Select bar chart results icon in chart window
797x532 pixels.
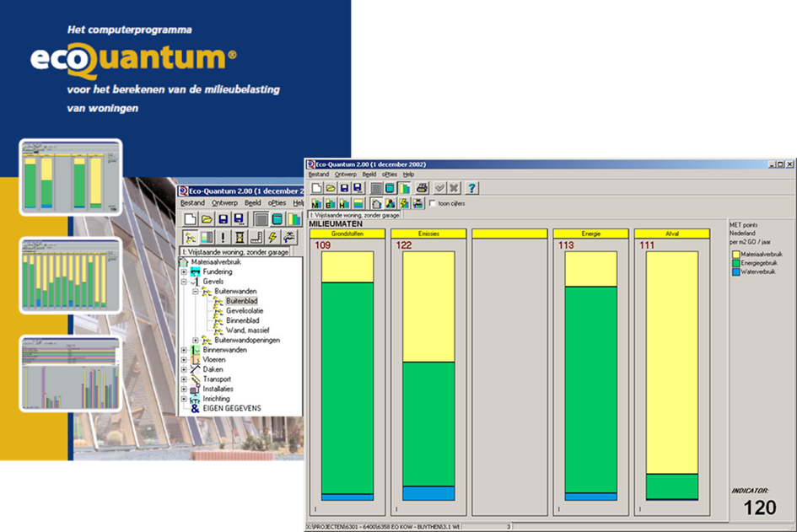tap(404, 188)
